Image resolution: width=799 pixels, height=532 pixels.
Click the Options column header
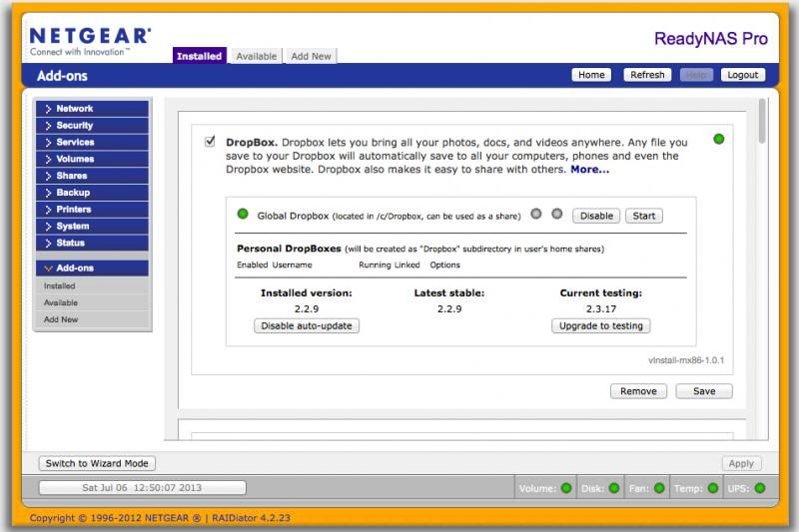coord(444,265)
